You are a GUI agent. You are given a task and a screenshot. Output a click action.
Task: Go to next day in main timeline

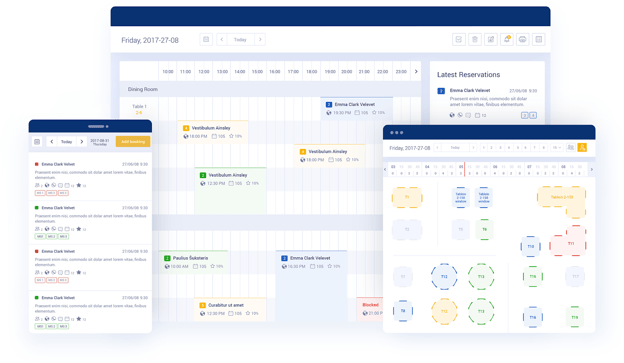click(260, 39)
